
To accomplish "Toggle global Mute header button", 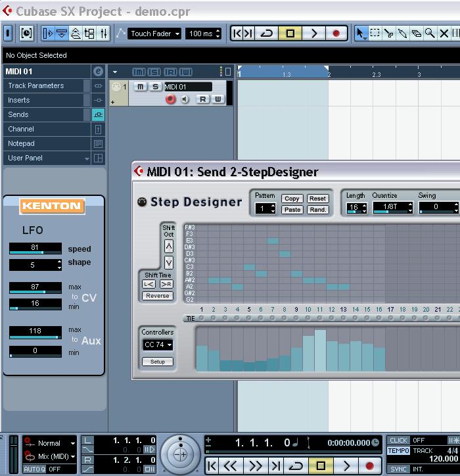I will click(139, 72).
